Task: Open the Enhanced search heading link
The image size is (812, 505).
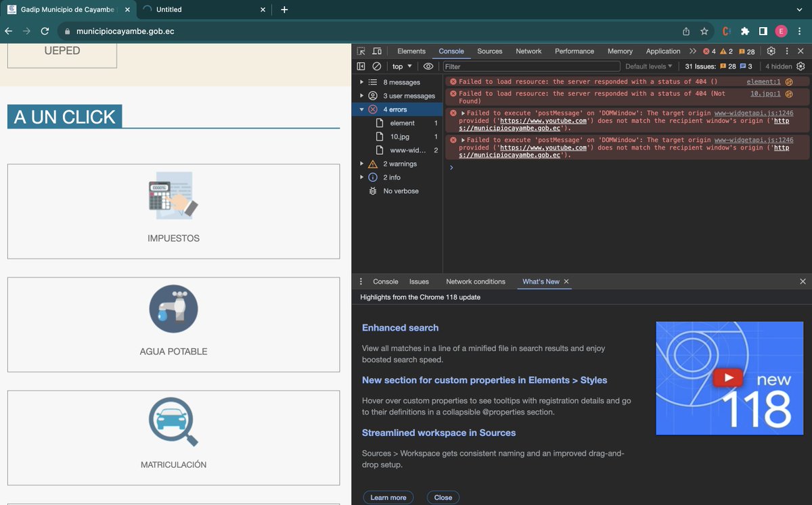Action: coord(401,328)
